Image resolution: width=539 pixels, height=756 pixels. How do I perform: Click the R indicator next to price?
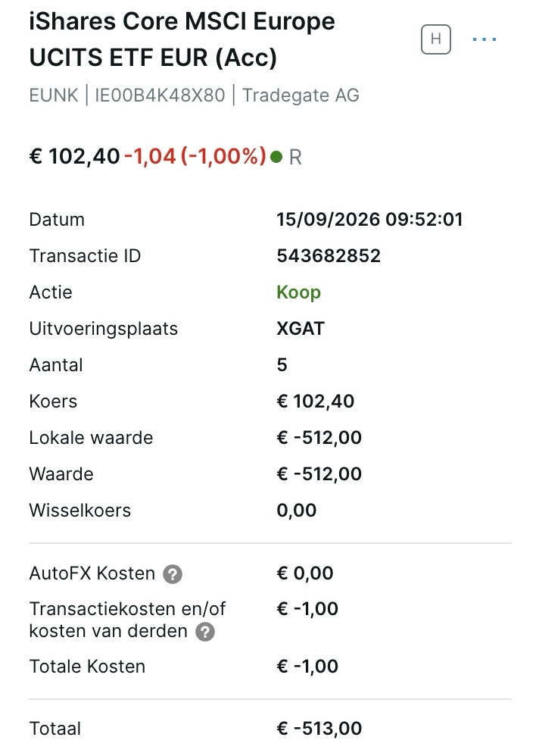[x=295, y=157]
